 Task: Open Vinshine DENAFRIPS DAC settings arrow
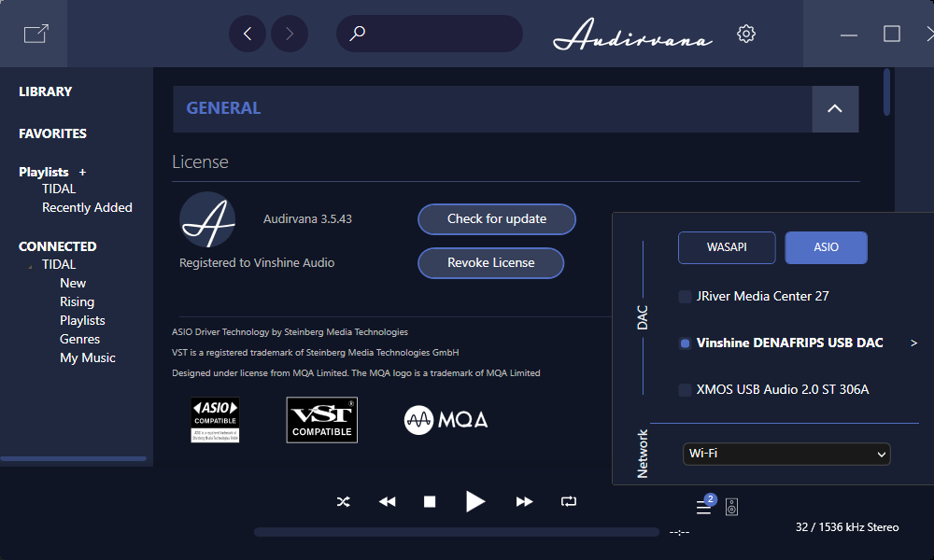[913, 343]
